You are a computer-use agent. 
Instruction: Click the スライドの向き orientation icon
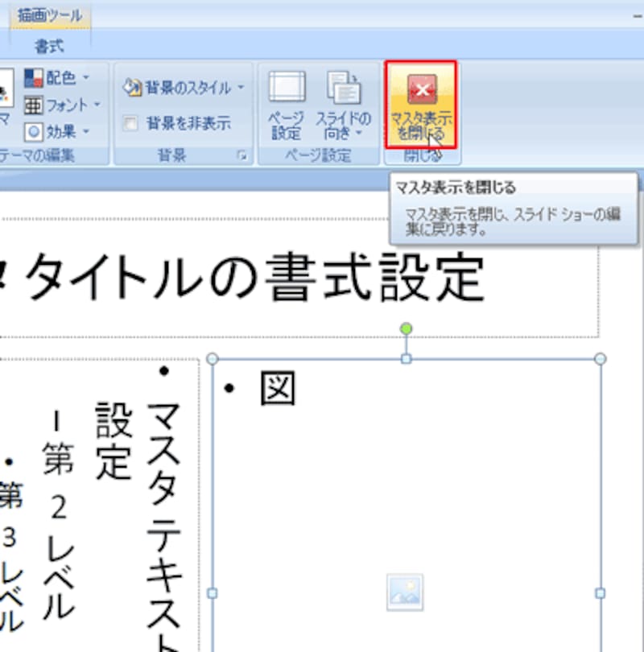tap(344, 89)
